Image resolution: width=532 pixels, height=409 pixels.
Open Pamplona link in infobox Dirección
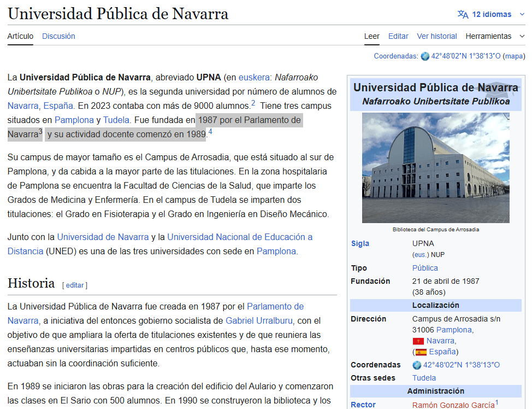[454, 330]
